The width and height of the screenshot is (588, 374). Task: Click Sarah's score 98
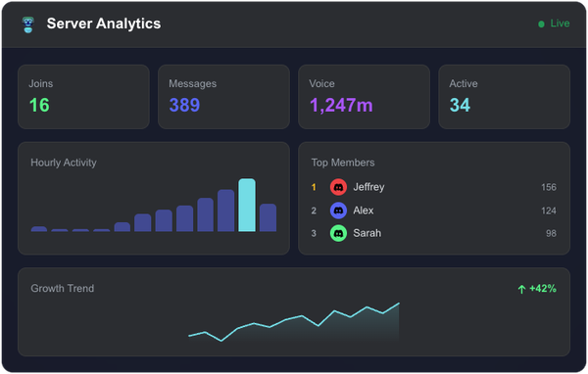pos(551,233)
